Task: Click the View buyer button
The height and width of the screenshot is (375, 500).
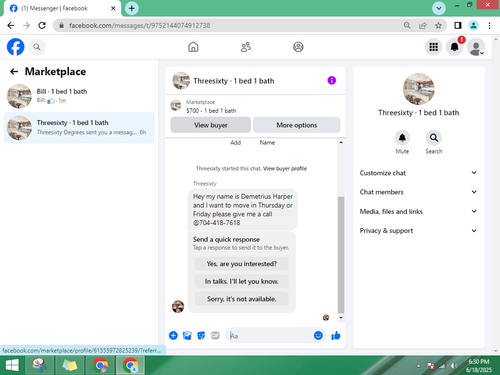Action: coord(211,125)
